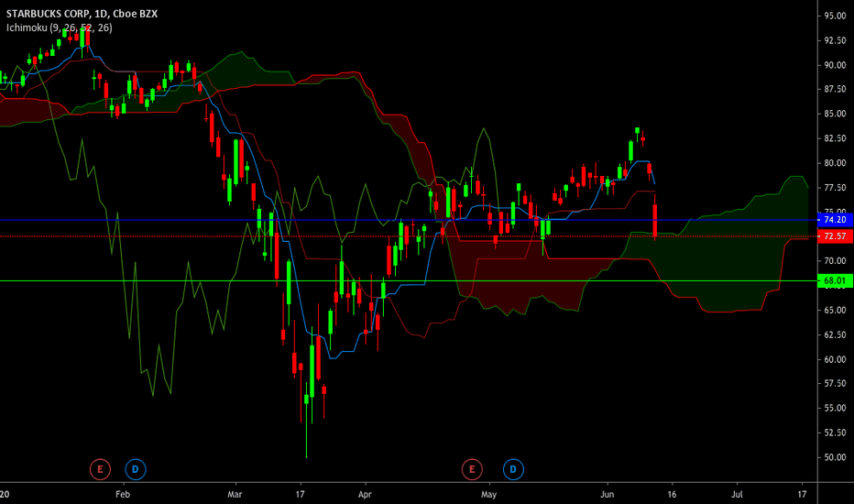
Task: Click the Jun label on time axis
Action: [607, 494]
